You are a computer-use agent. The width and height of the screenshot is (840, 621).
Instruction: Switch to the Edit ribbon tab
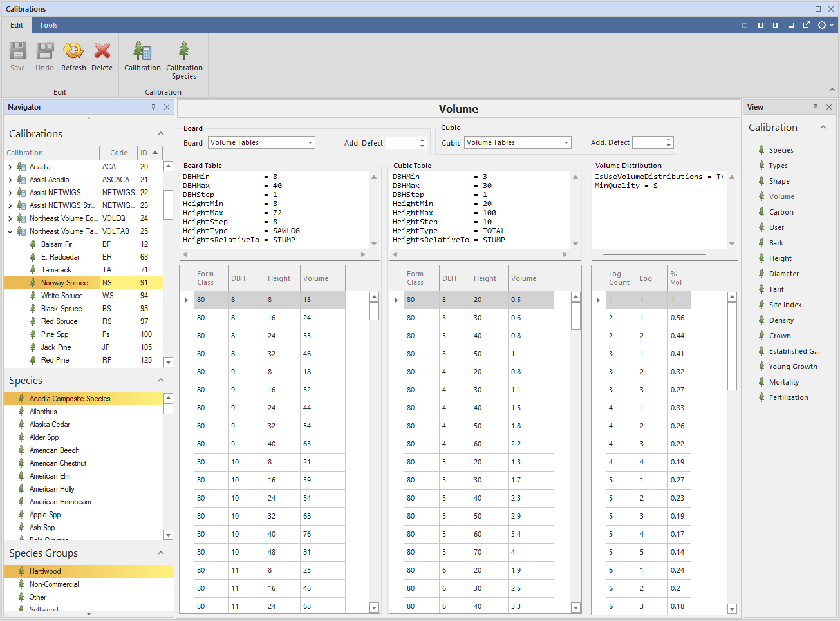tap(17, 25)
